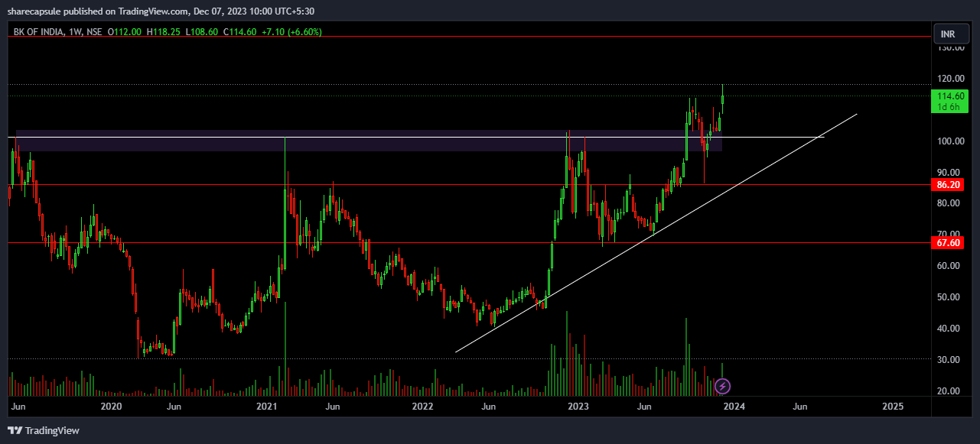Click the 2021 label on time axis
Screen dimensions: 980x444
(x=268, y=406)
